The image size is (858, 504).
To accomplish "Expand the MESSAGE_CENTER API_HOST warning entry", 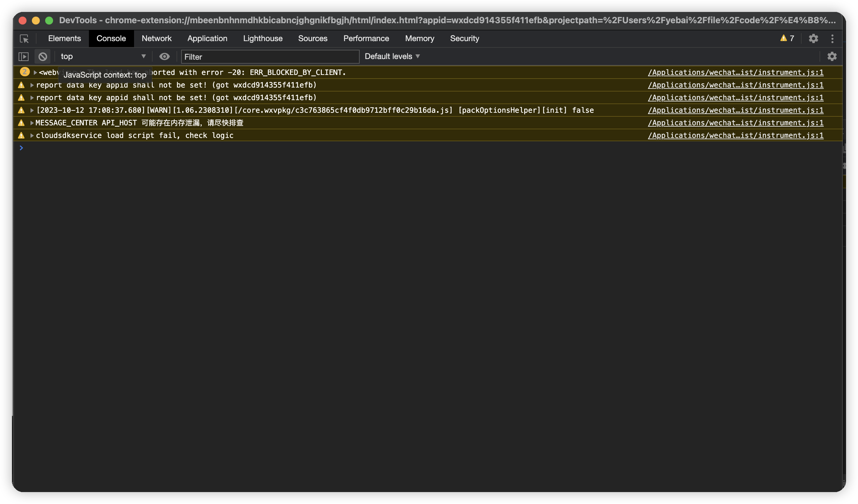I will pyautogui.click(x=32, y=123).
